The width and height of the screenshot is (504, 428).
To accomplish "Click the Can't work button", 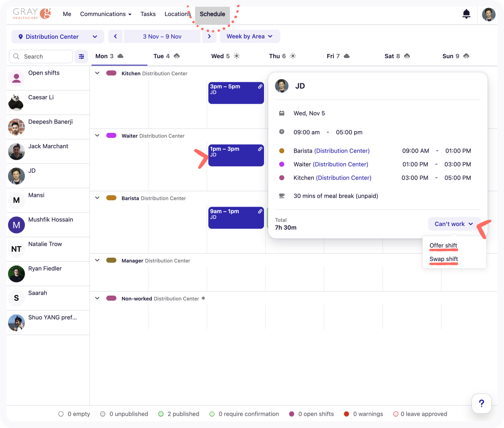I will click(454, 224).
